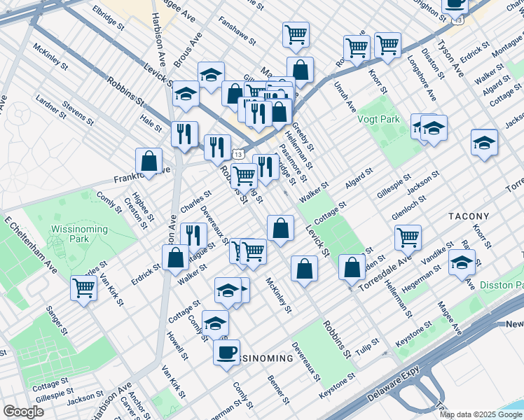Click shopping bag marker near Levick St south
524x420 pixels.
coord(304,269)
